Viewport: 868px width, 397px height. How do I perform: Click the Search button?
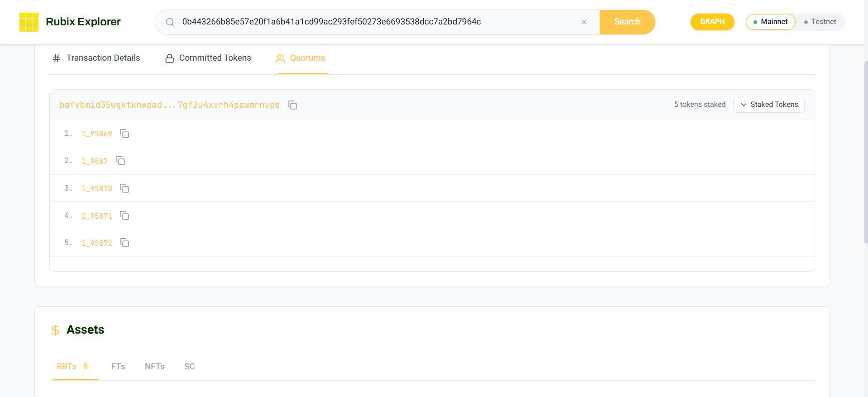[x=627, y=22]
